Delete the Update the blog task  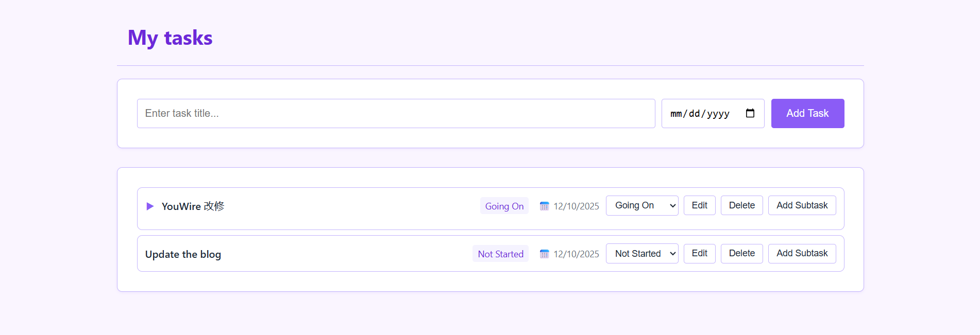(x=741, y=253)
